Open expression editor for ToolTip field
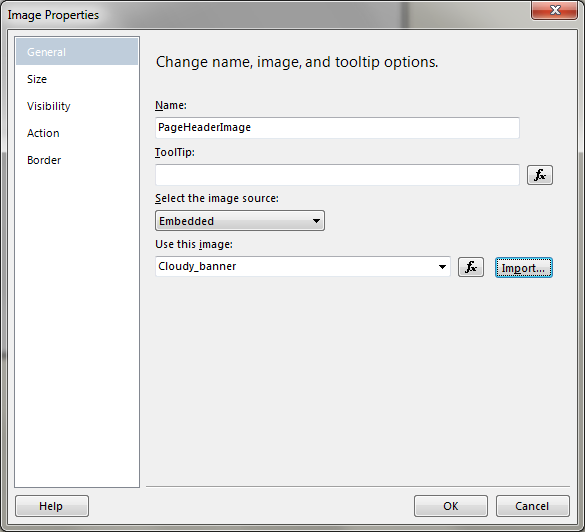 539,175
